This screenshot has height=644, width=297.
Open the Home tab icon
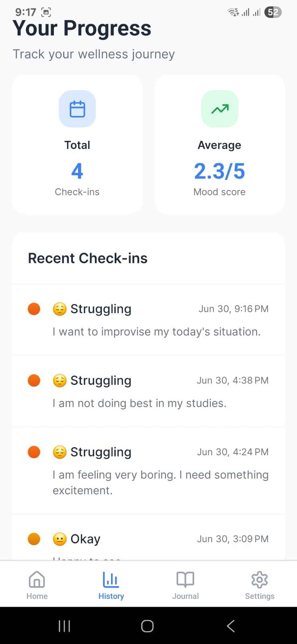(37, 580)
